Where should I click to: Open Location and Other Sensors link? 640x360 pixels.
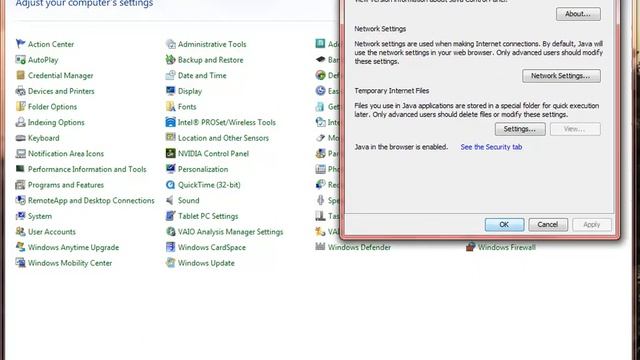coord(223,138)
